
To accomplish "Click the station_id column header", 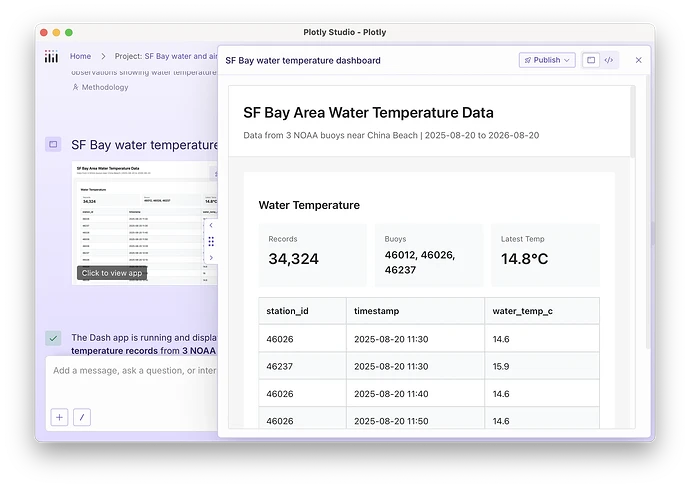I will click(303, 311).
